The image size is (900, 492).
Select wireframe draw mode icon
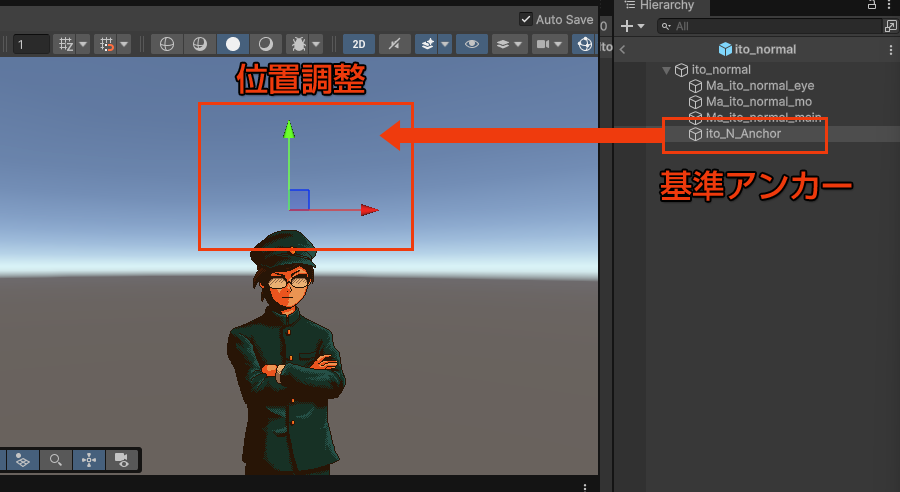point(167,44)
